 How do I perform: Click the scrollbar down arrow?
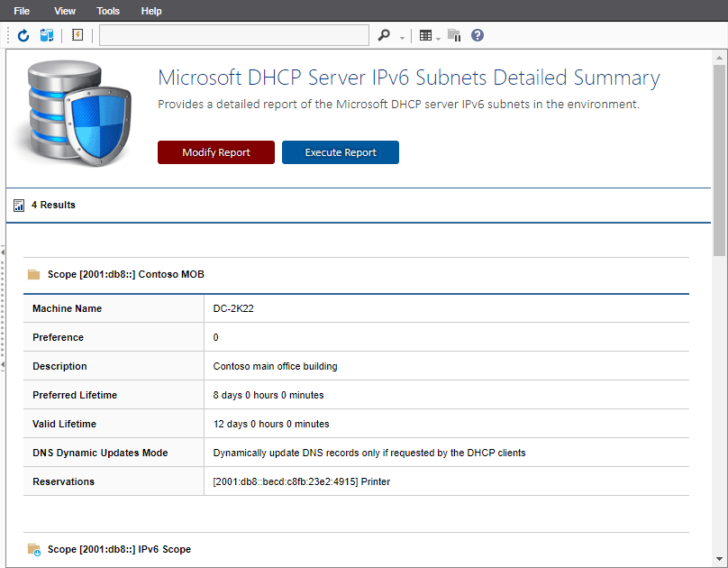(x=719, y=559)
